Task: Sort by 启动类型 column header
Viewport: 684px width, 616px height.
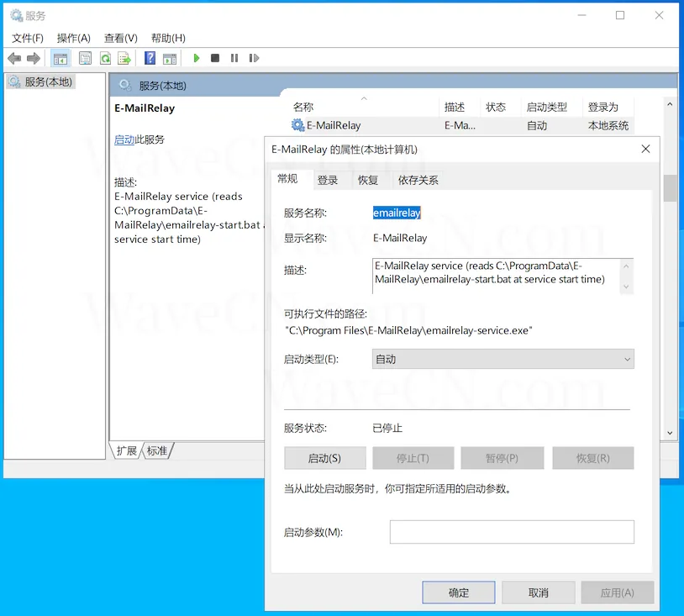Action: click(x=552, y=107)
